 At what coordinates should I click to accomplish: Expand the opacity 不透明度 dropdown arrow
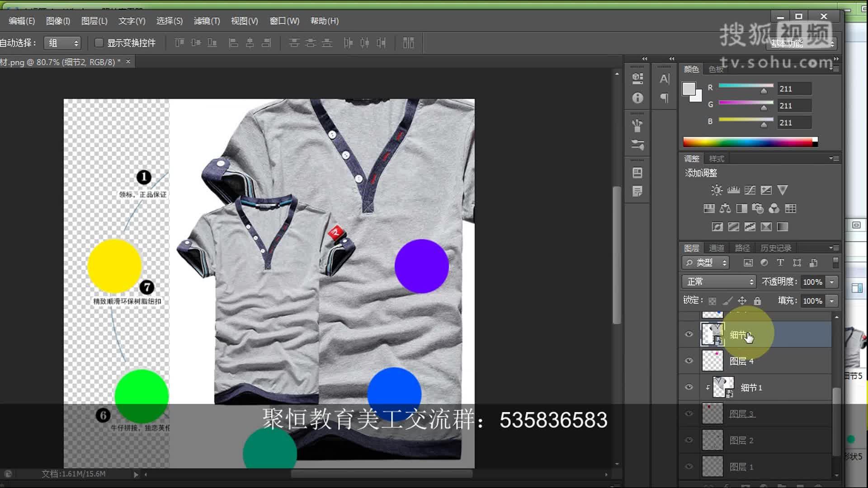[832, 282]
